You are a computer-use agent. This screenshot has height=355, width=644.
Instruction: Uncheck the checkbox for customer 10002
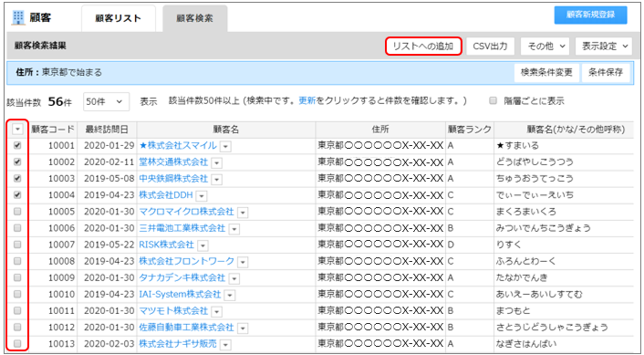[x=17, y=162]
